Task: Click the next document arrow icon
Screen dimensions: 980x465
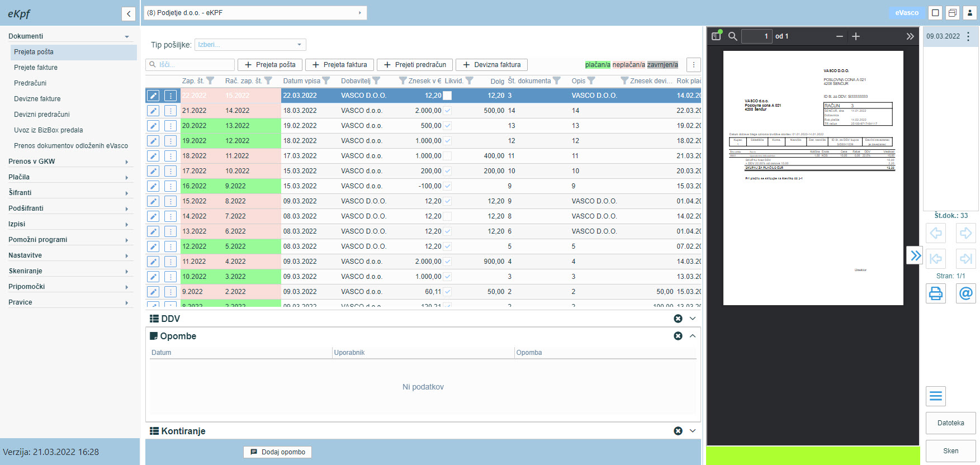Action: [965, 232]
